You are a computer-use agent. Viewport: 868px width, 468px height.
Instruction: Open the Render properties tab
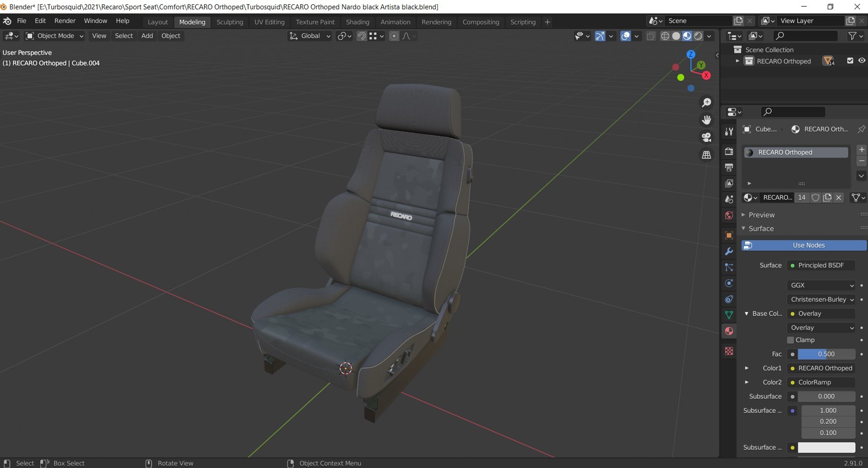click(x=729, y=151)
